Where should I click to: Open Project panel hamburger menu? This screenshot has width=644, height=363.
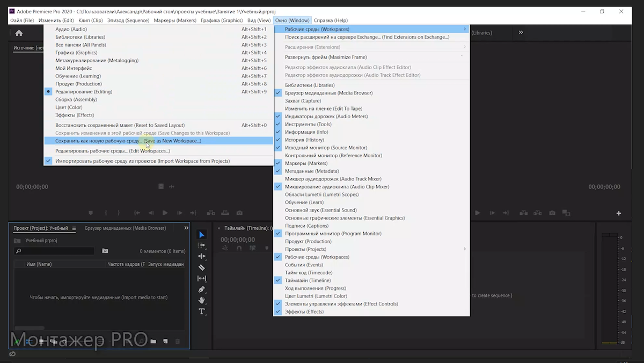click(x=74, y=228)
